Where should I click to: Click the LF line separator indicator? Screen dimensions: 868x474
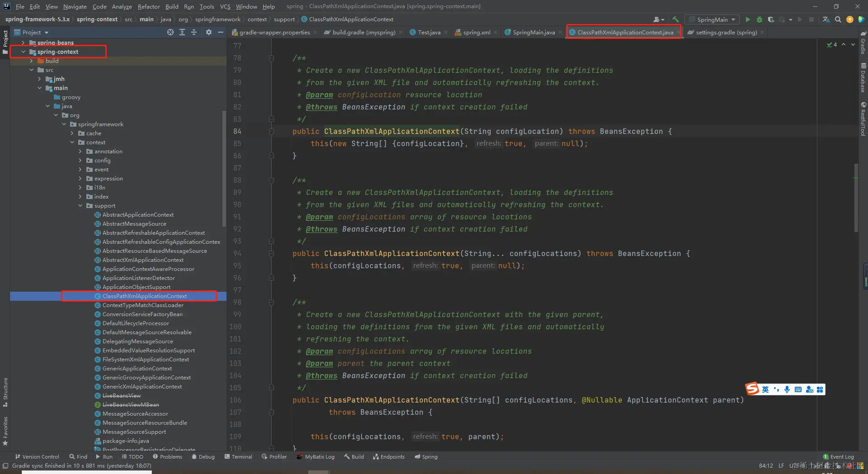[781, 465]
